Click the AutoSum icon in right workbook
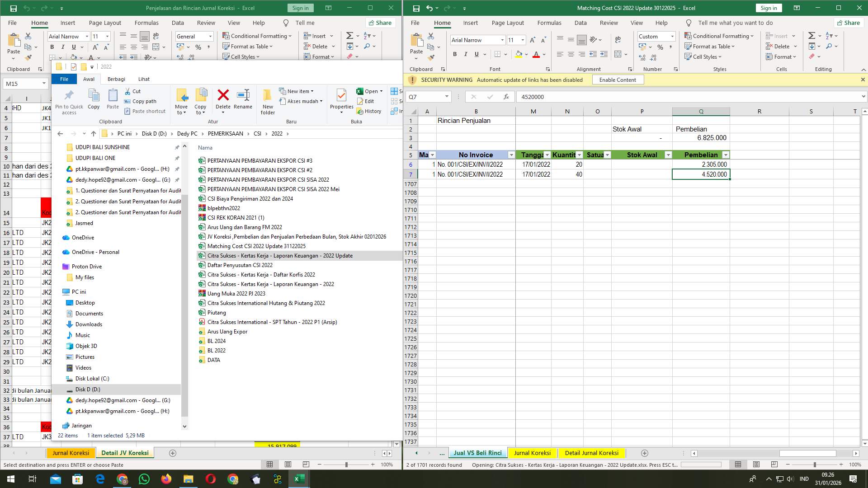The width and height of the screenshot is (868, 488). pos(811,35)
